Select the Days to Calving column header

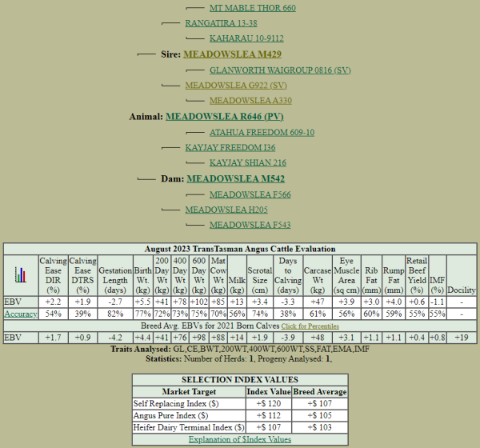[288, 275]
